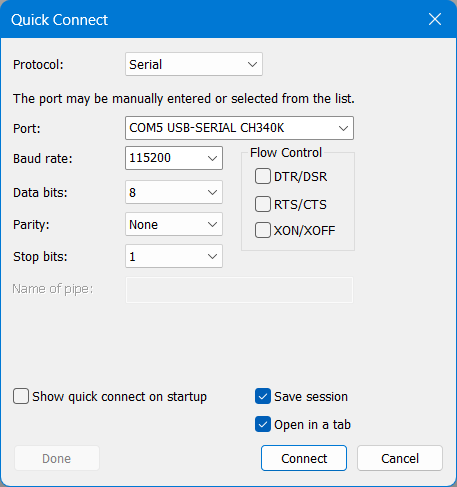
Task: Click the Connect button
Action: 304,458
